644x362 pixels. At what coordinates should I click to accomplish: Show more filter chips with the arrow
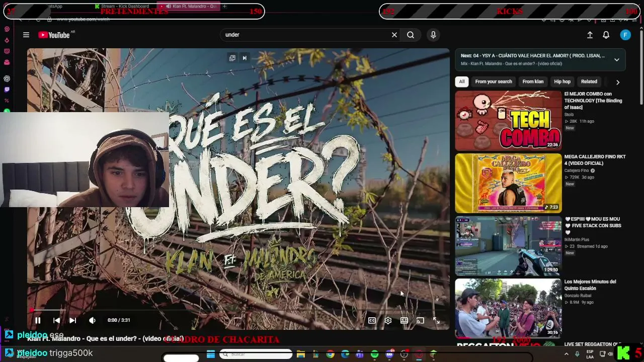point(618,82)
